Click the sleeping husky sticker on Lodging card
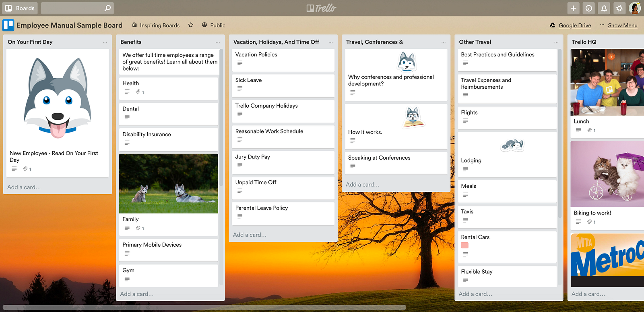Screen dimensions: 644x312 tap(512, 145)
